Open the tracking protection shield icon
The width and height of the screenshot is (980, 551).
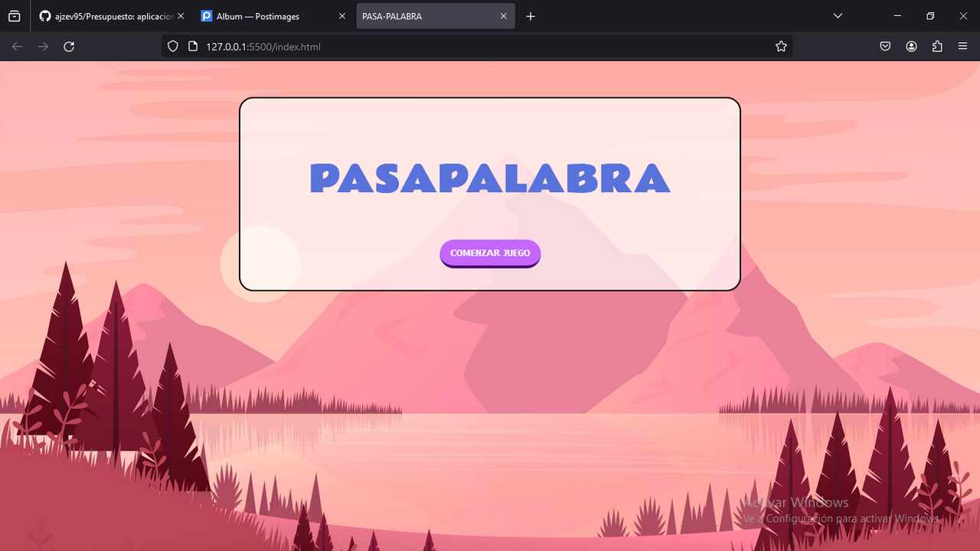[x=173, y=47]
